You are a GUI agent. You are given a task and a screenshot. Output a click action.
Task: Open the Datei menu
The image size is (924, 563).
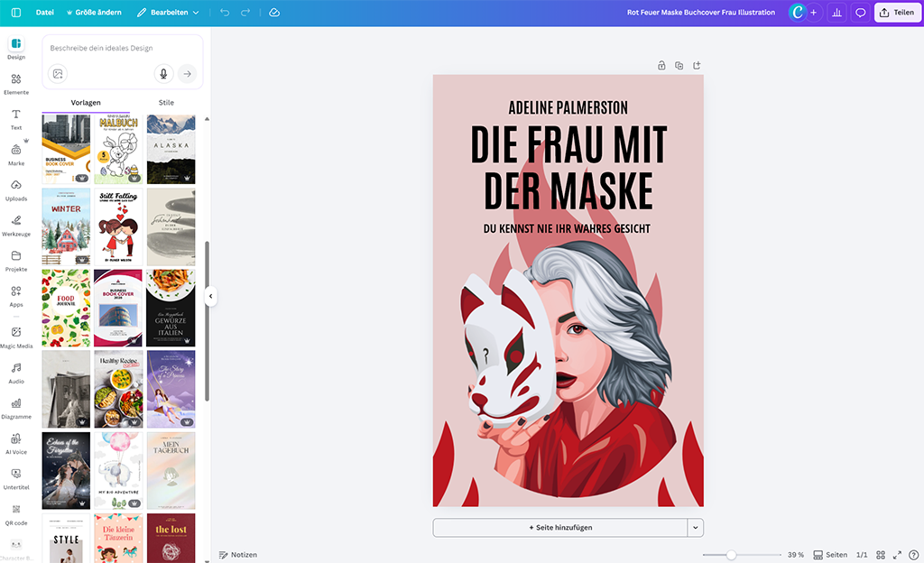tap(43, 13)
